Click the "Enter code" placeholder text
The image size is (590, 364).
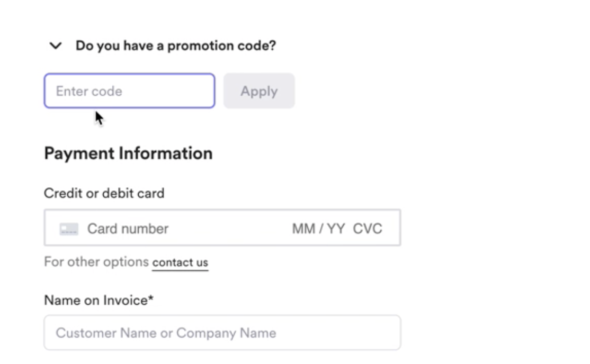89,91
